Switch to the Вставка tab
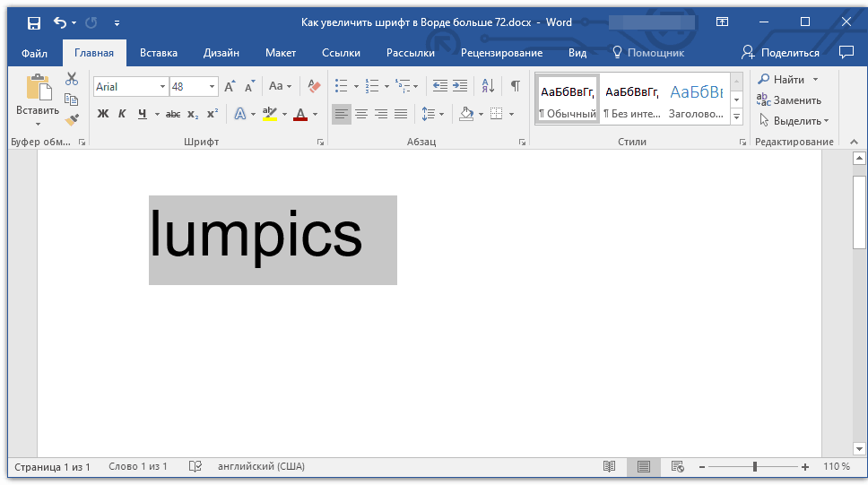This screenshot has height=485, width=868. click(x=159, y=53)
